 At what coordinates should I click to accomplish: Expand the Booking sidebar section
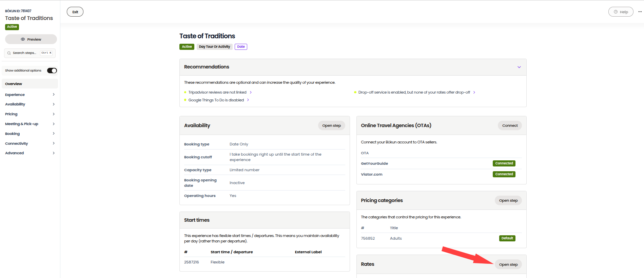(x=30, y=134)
